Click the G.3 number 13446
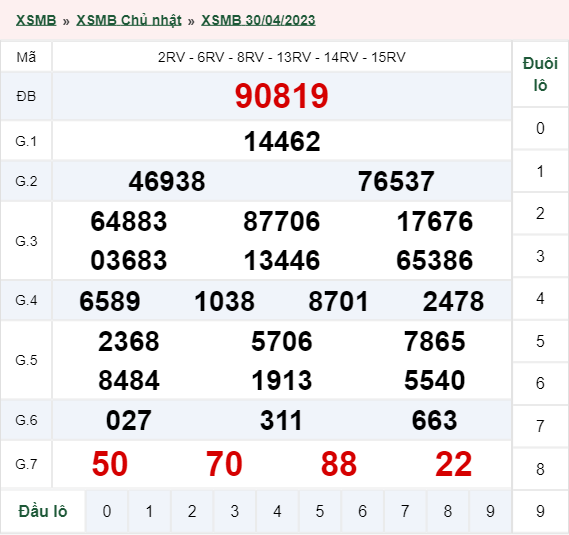 coord(282,260)
